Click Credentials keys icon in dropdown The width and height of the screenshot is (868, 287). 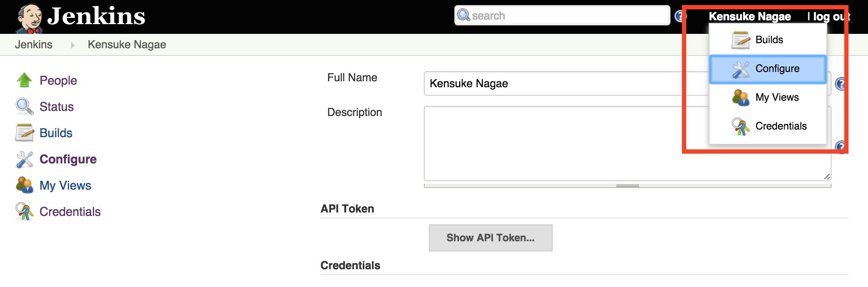click(x=740, y=127)
